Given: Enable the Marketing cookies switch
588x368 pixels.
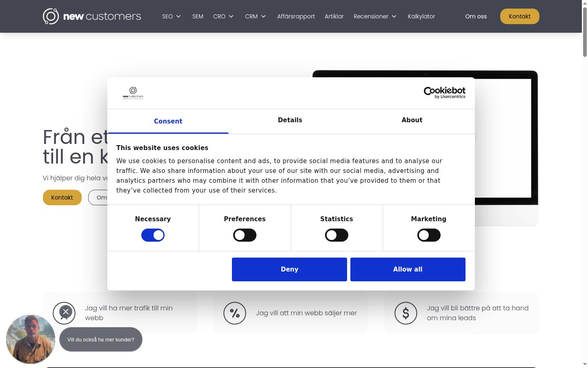Looking at the screenshot, I should click(x=429, y=235).
